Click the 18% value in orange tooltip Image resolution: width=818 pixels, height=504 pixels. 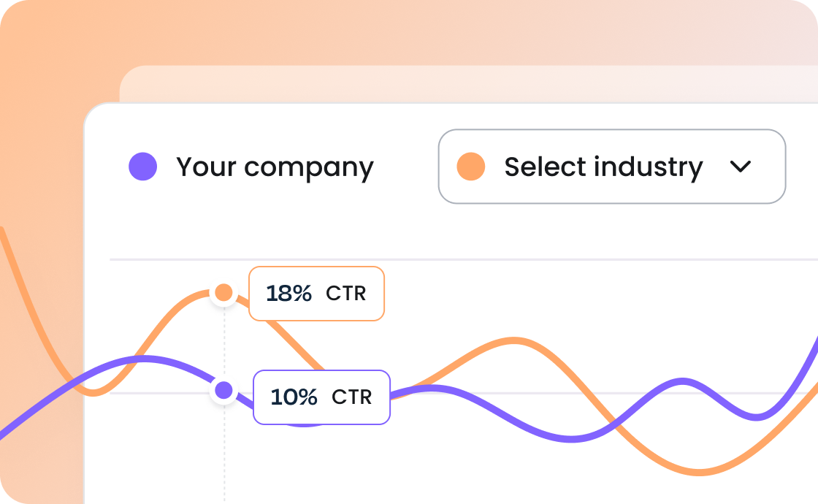click(x=289, y=294)
